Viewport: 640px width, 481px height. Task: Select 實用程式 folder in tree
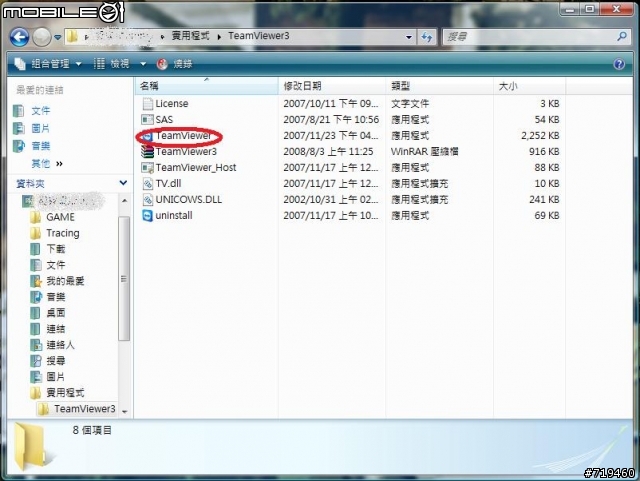pos(57,393)
